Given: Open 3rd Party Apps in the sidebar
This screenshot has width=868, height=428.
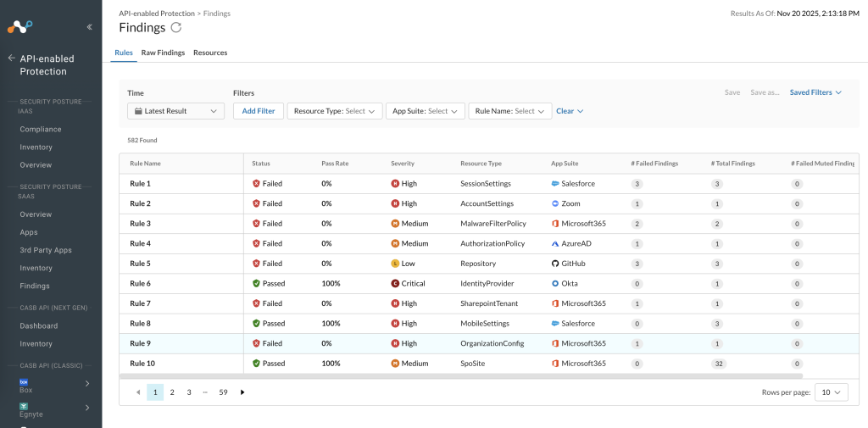Looking at the screenshot, I should coord(46,250).
